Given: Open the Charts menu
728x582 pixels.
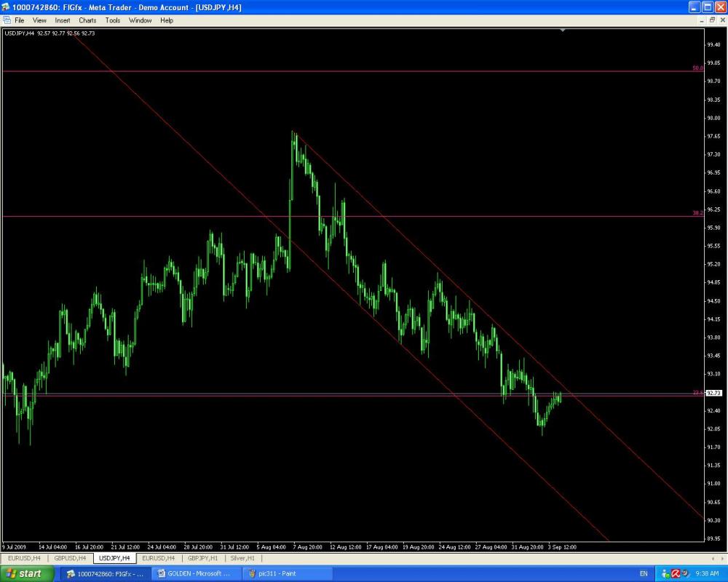Looking at the screenshot, I should [87, 20].
